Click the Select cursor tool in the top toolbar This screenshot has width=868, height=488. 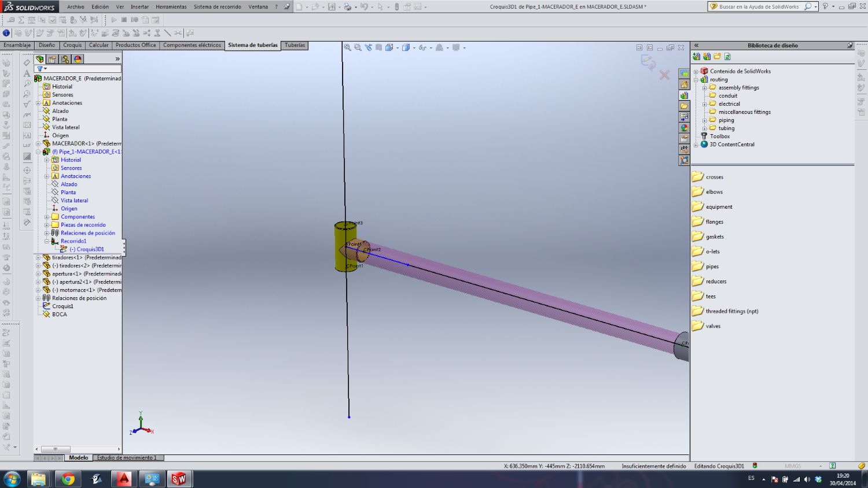pos(380,7)
